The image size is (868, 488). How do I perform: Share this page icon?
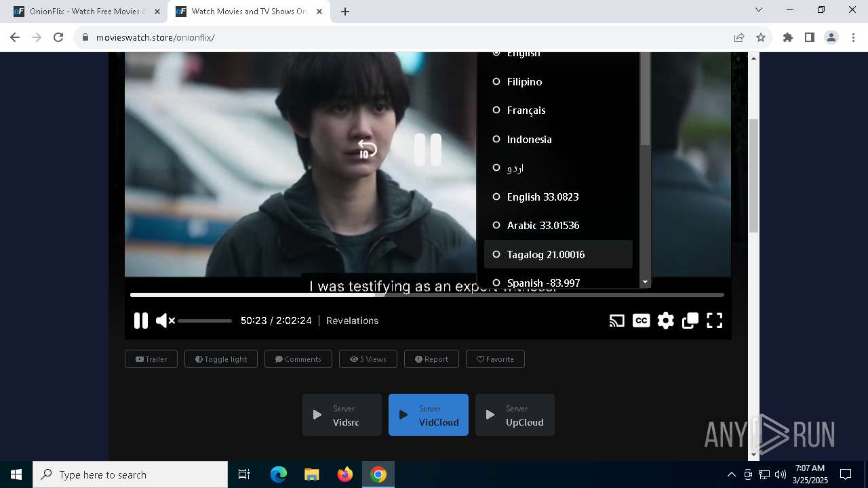(739, 37)
